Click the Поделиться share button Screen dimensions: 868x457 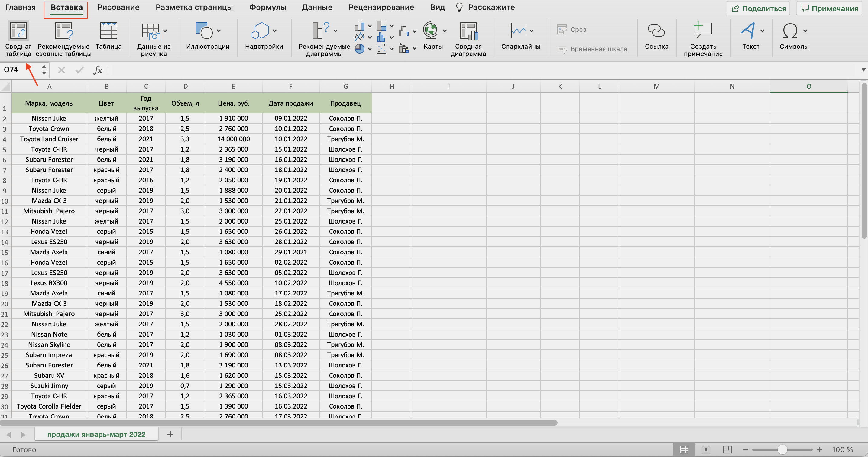[x=759, y=8]
